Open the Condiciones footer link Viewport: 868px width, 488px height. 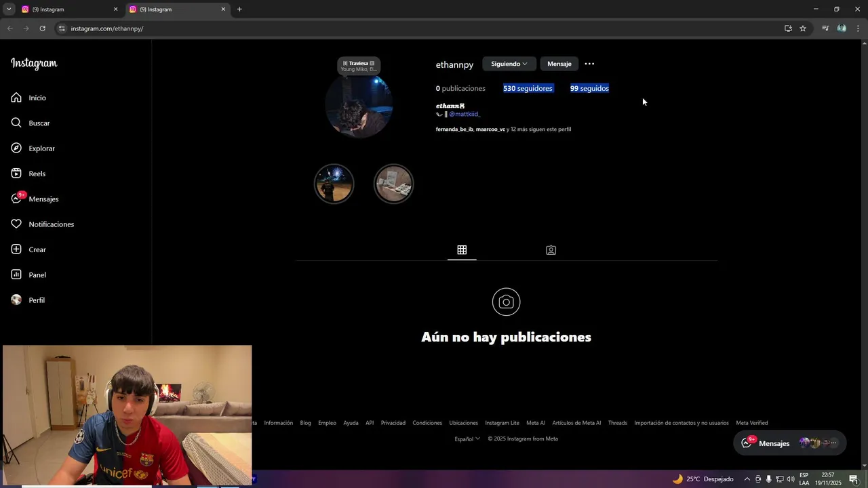pyautogui.click(x=427, y=423)
